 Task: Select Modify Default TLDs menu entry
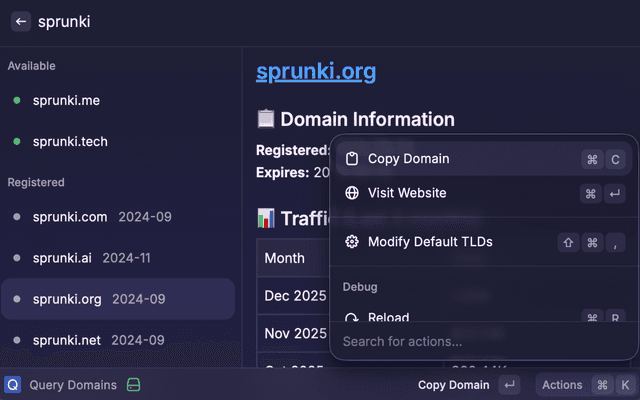430,242
